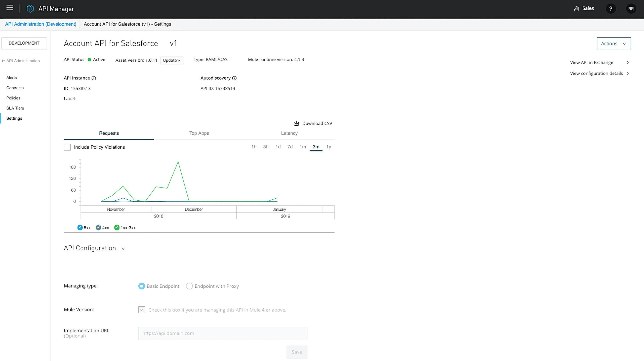This screenshot has height=361, width=644.
Task: Enable Include Policy Violations checkbox
Action: (67, 147)
